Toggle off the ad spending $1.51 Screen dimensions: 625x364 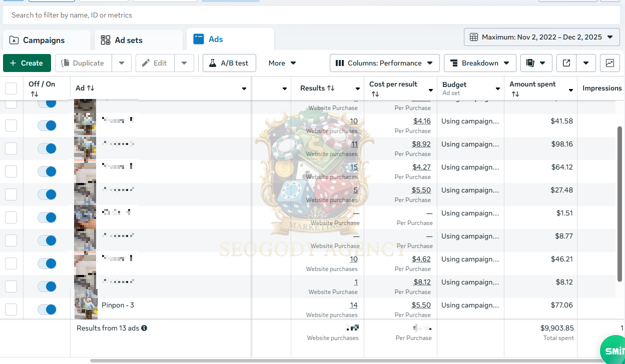tap(47, 217)
